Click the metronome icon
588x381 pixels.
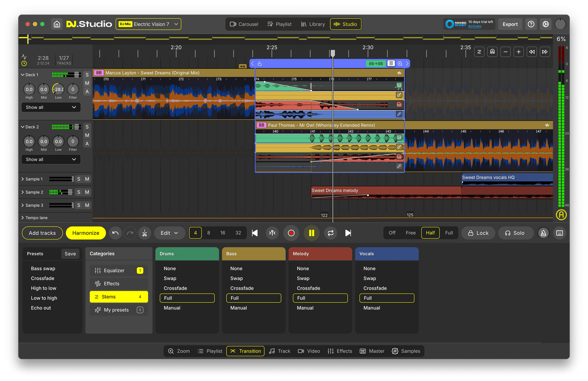click(543, 233)
